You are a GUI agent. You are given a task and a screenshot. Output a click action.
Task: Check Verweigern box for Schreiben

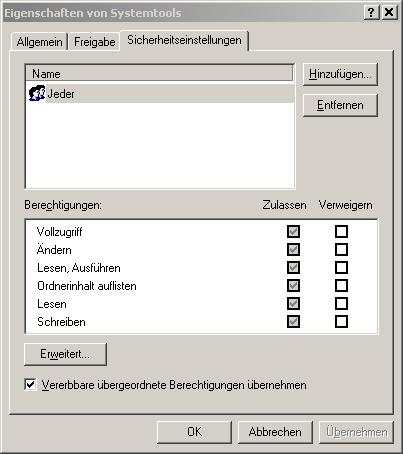pyautogui.click(x=341, y=322)
